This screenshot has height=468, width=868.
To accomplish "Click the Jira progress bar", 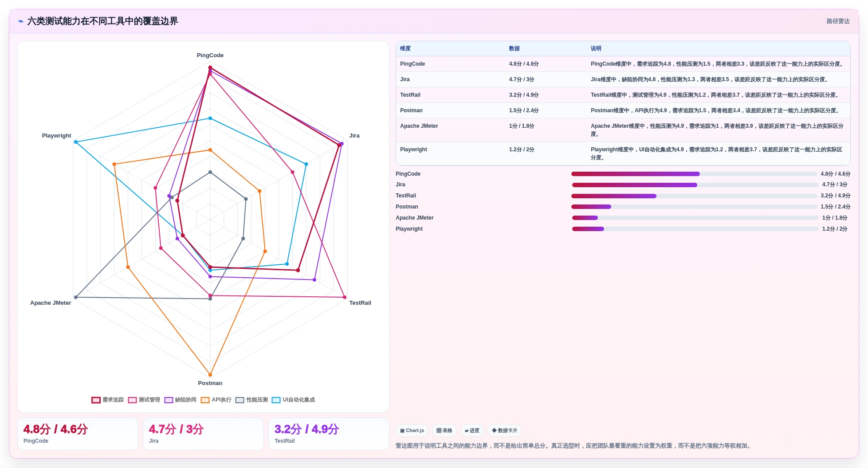I will (x=695, y=185).
